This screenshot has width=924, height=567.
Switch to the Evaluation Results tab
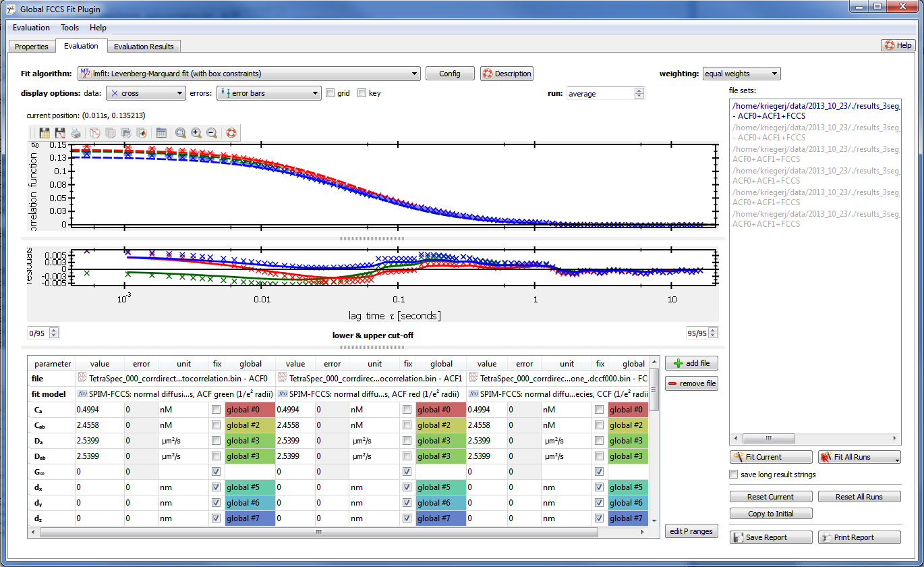pos(144,47)
